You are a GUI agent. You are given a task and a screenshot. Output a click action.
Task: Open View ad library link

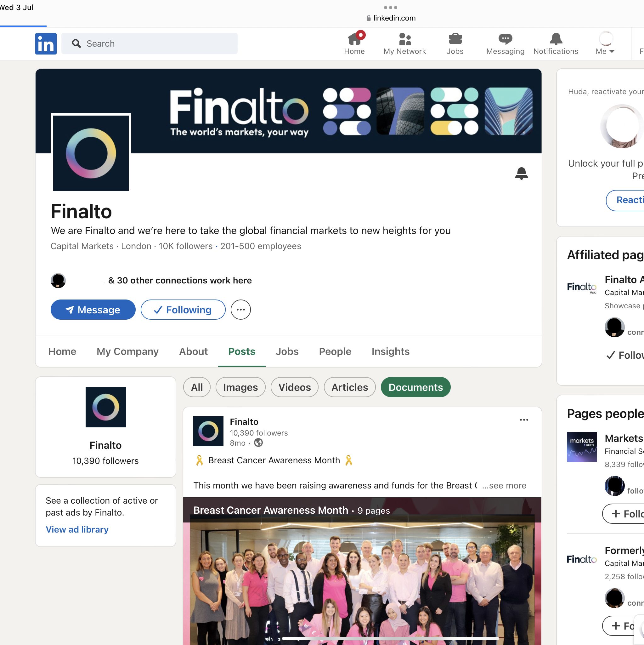click(77, 529)
